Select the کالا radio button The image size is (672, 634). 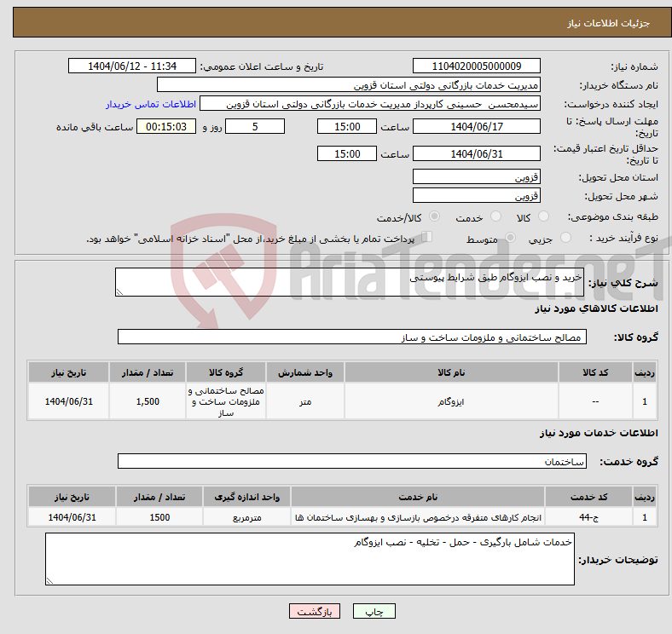click(x=543, y=216)
